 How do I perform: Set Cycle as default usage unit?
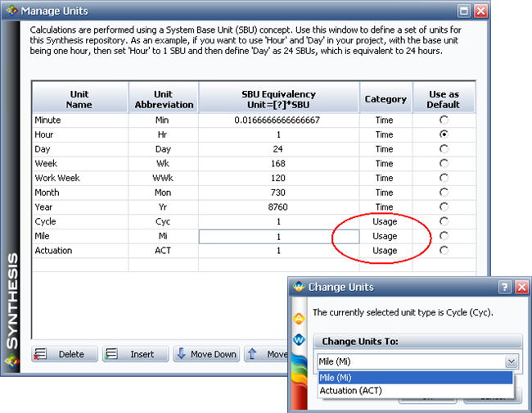coord(444,221)
